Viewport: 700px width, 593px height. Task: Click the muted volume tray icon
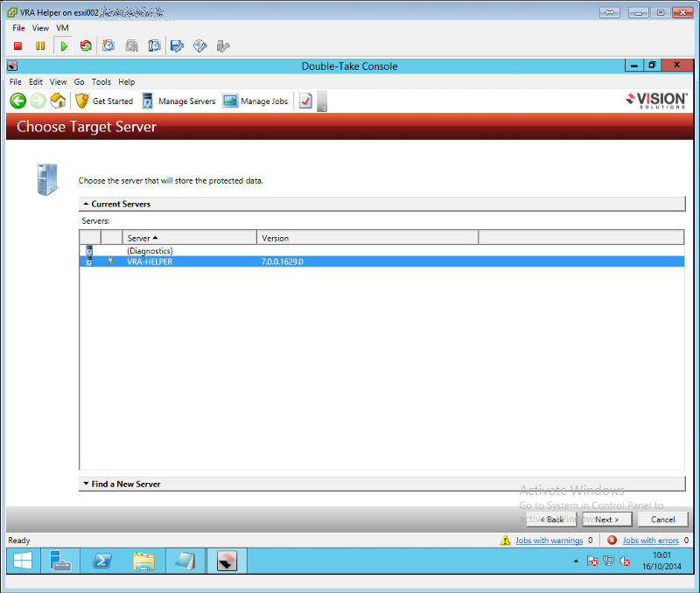pyautogui.click(x=625, y=561)
